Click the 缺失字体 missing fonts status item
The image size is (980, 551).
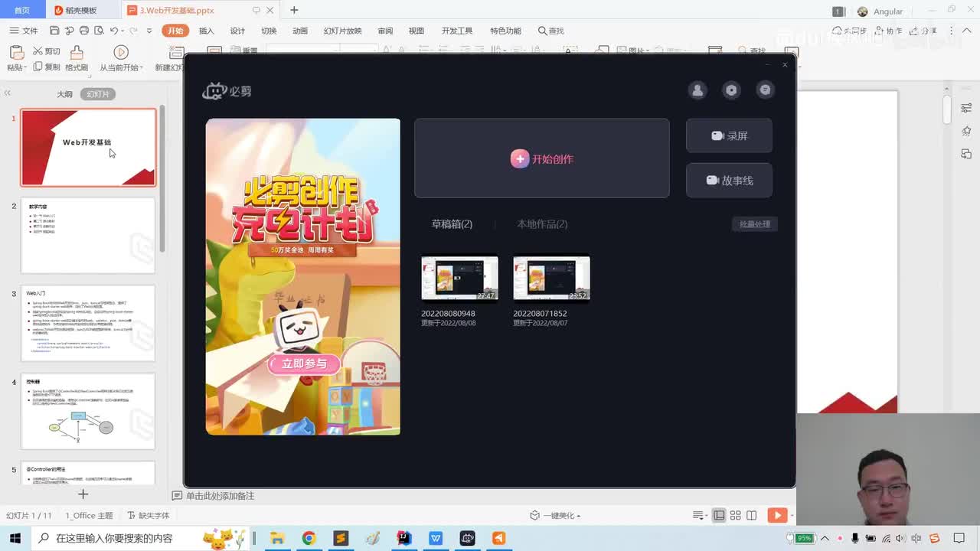tap(148, 516)
